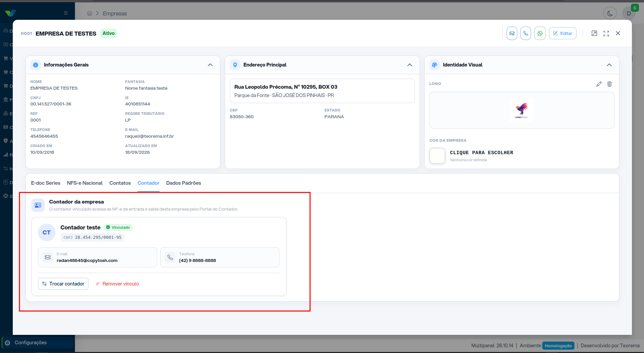Click the address Rua Leopoldo Précoma card

click(x=322, y=91)
